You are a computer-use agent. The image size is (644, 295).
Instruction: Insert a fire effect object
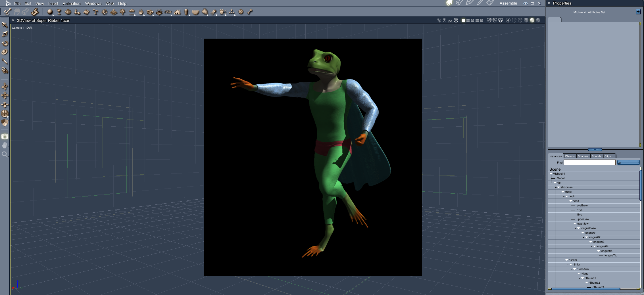[141, 12]
